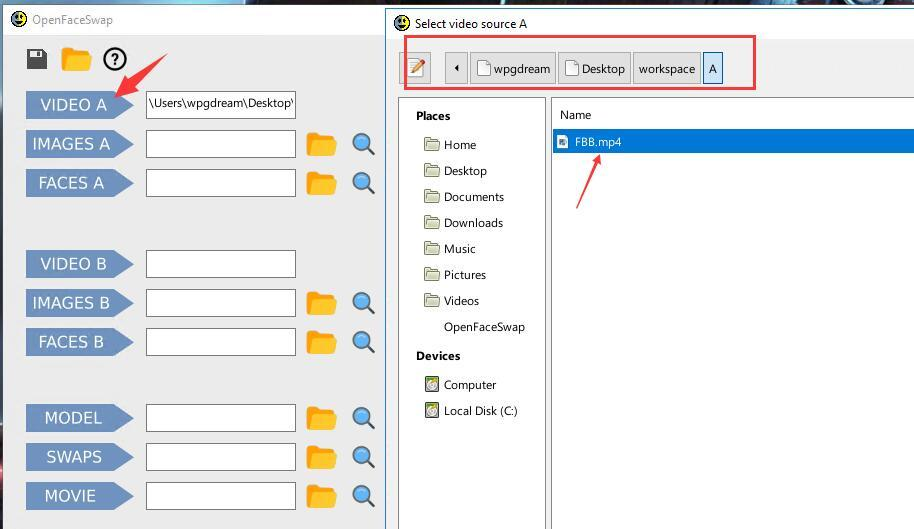Screen dimensions: 914x529
Task: Open Home in Places
Action: tap(450, 144)
